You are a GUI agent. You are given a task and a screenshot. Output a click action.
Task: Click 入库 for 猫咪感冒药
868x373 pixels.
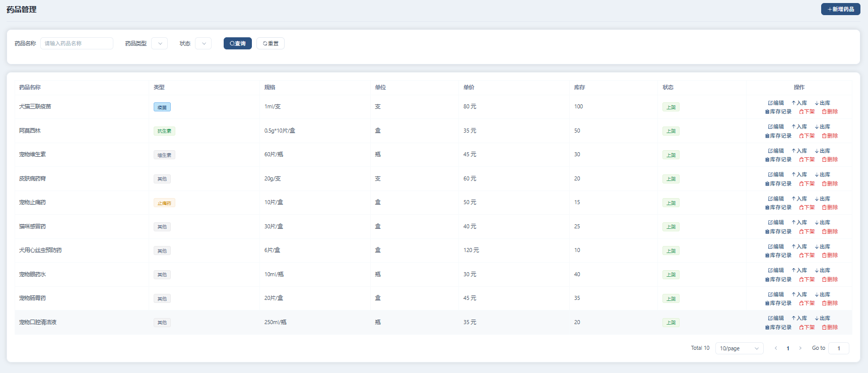pyautogui.click(x=799, y=222)
